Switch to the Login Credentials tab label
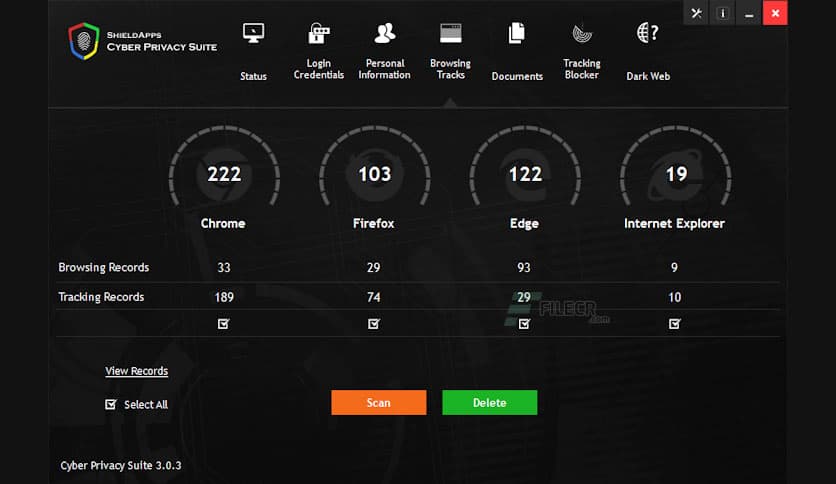 click(x=319, y=69)
